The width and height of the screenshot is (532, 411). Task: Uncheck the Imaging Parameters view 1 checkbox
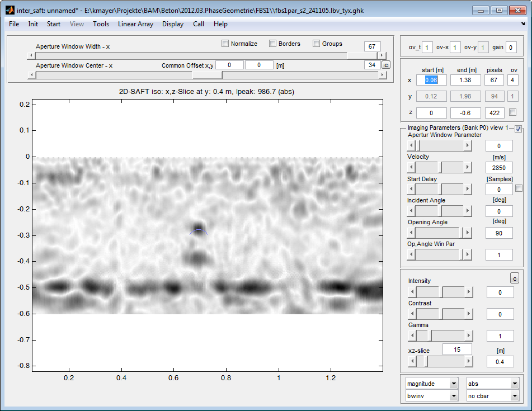click(x=518, y=129)
